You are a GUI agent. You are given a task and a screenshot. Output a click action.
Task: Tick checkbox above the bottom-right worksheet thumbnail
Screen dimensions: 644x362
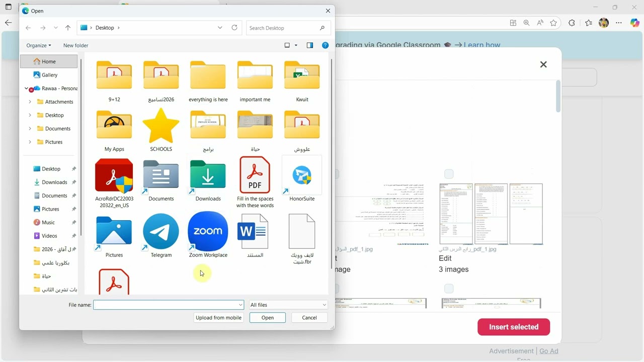(449, 289)
